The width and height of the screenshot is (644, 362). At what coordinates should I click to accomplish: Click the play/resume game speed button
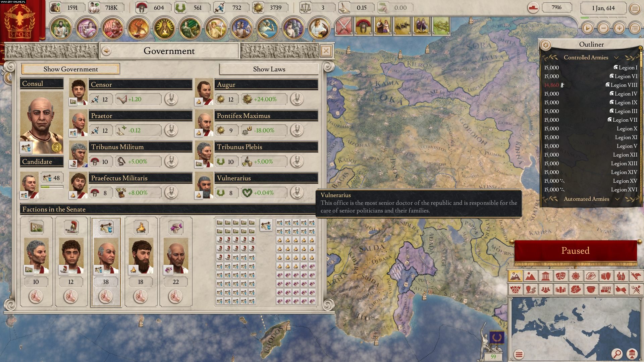587,28
